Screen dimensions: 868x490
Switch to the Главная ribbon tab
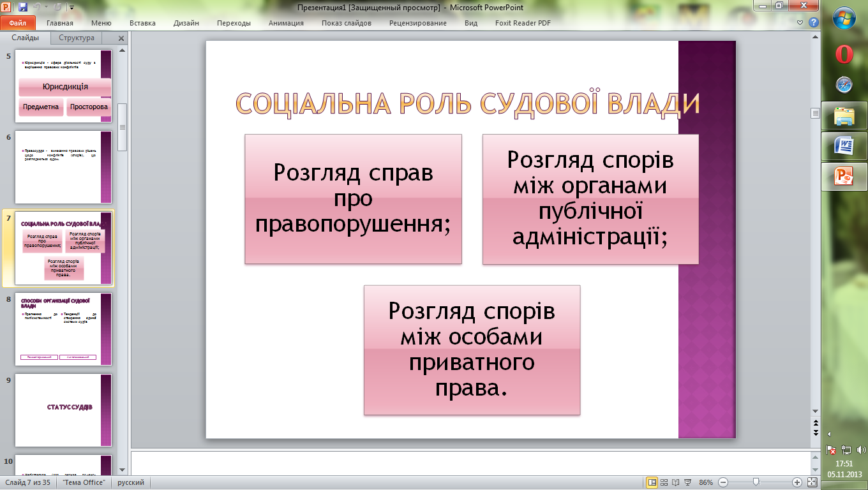tap(60, 23)
